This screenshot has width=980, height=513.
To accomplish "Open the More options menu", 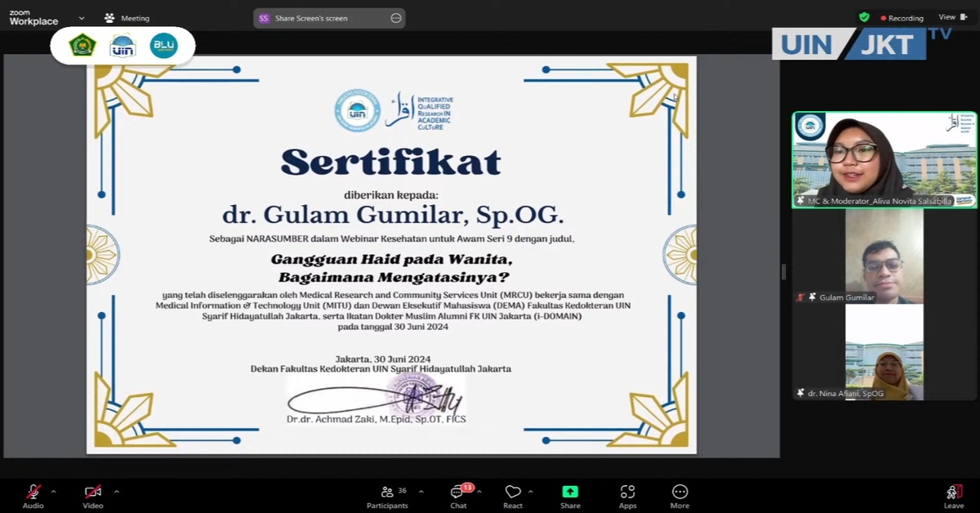I will pos(679,496).
